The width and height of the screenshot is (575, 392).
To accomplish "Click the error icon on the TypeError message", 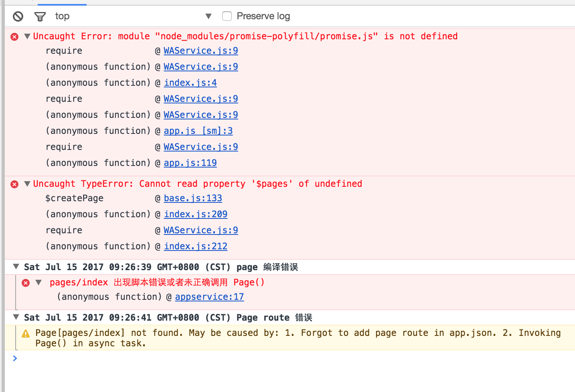I will point(14,184).
